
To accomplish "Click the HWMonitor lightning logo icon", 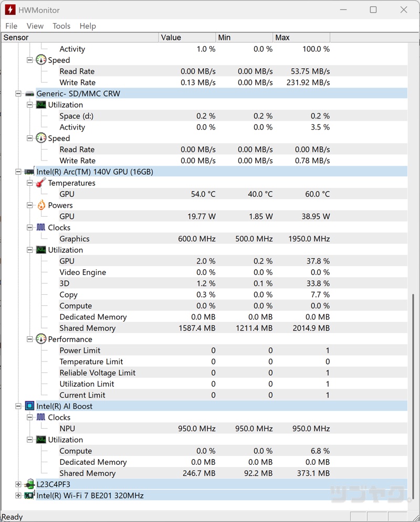I will [x=10, y=10].
